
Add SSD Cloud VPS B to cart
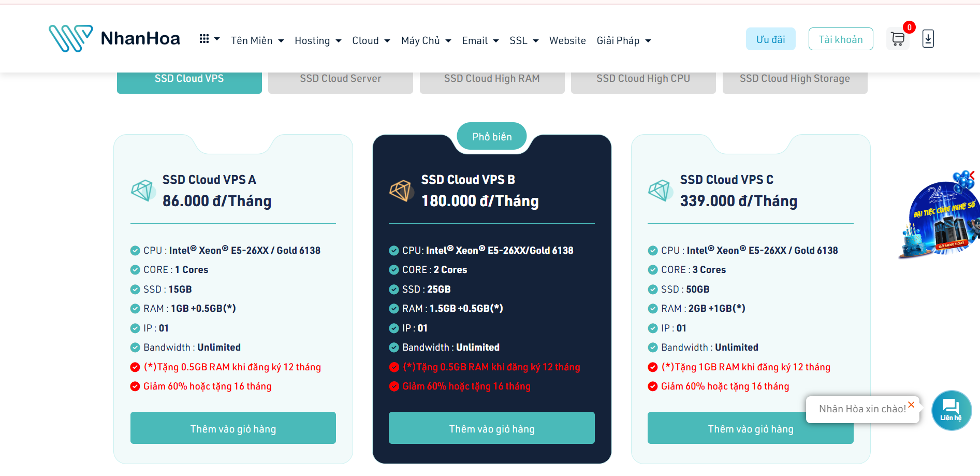tap(491, 428)
